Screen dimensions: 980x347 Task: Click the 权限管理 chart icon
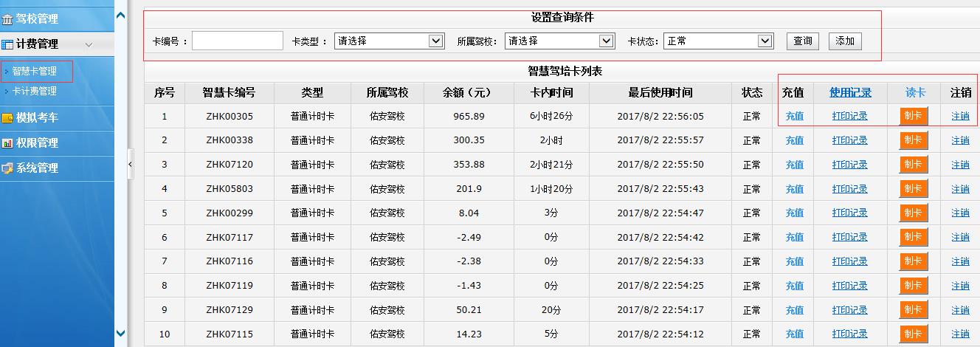click(x=7, y=143)
